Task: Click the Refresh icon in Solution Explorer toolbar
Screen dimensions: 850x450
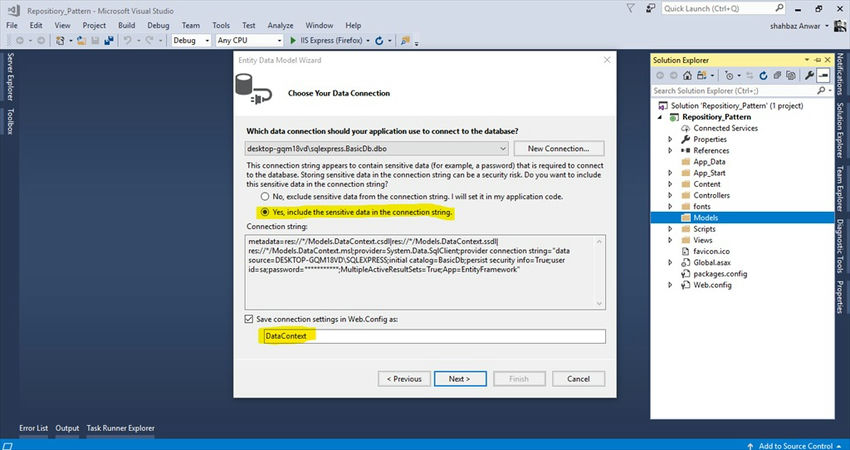Action: [x=763, y=75]
